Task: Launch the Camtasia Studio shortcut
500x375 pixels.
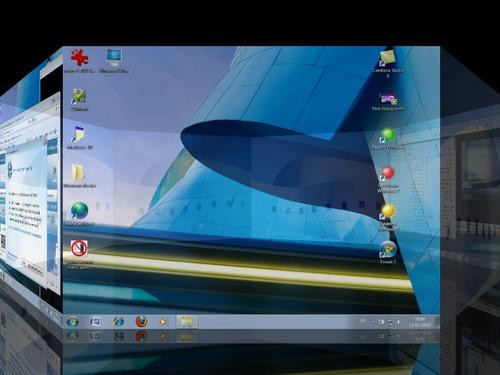Action: [387, 58]
